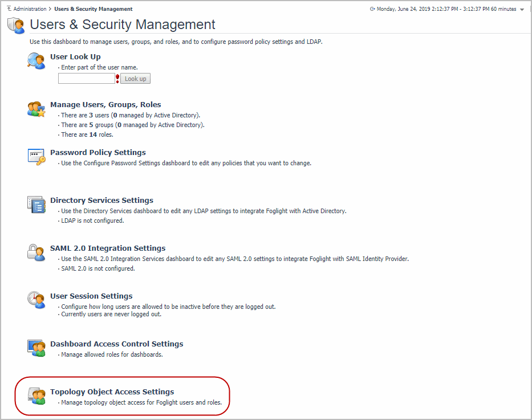Select Users & Security Management breadcrumb

click(x=94, y=9)
